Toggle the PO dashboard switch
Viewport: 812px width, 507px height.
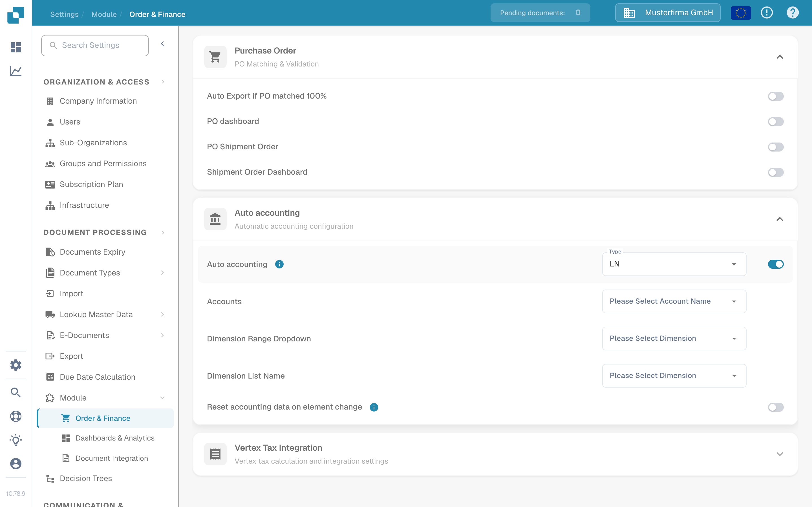(x=775, y=121)
